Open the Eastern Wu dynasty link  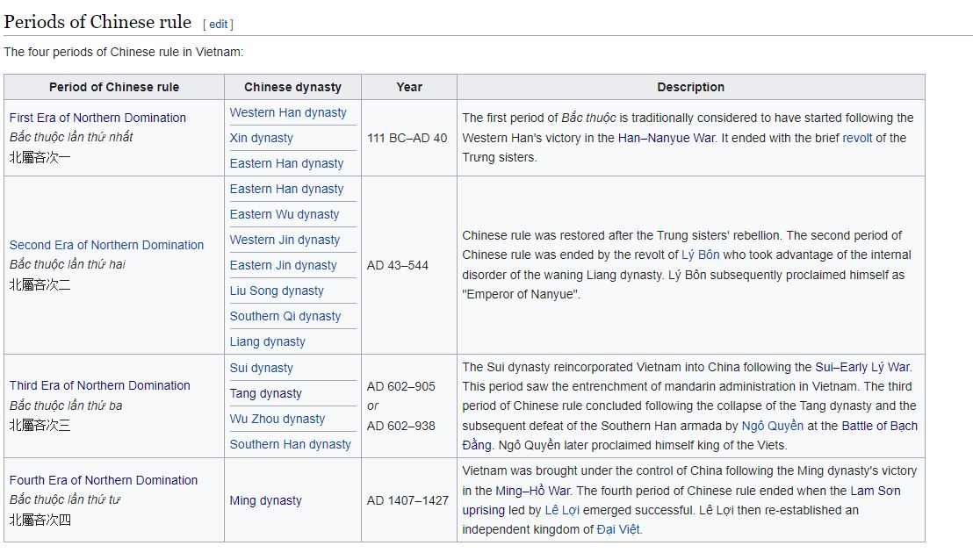[285, 214]
